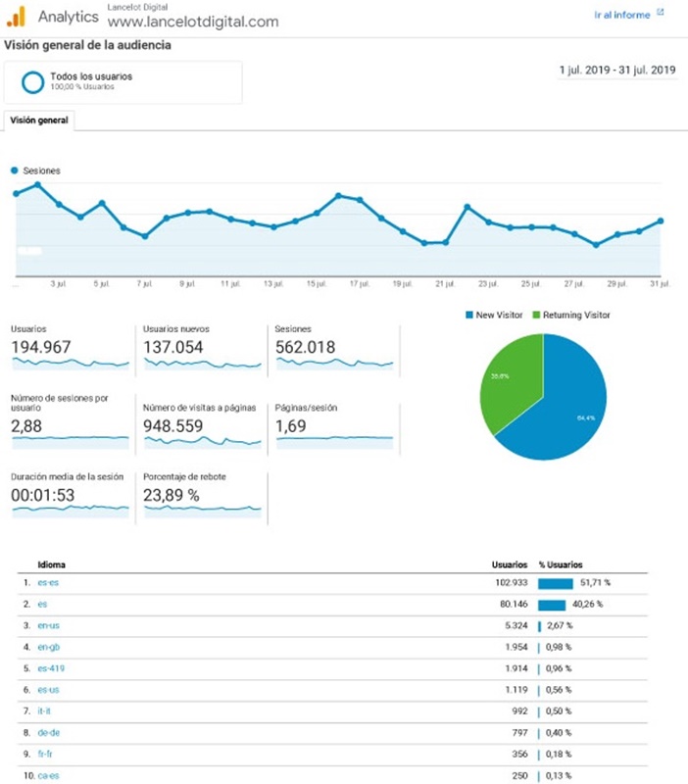Select the Usuarios metric sparkline card
688x784 pixels.
coord(70,348)
